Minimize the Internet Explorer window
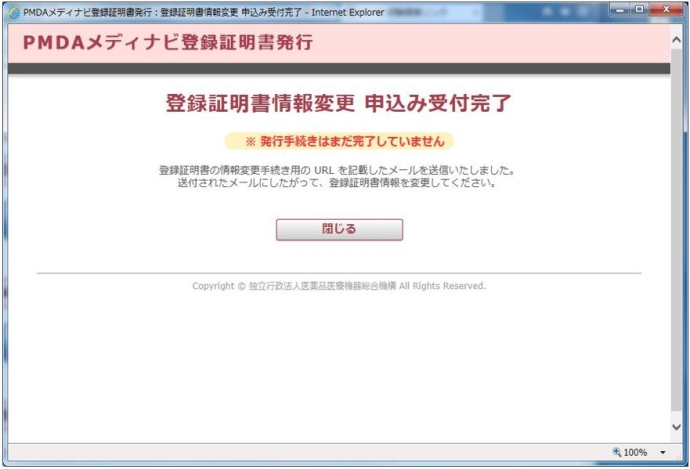 [620, 10]
